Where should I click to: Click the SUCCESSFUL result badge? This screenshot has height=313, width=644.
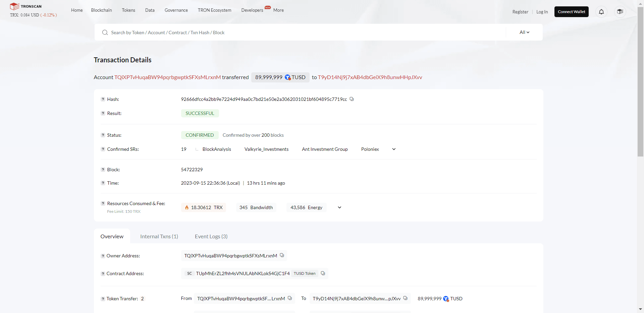pos(200,113)
